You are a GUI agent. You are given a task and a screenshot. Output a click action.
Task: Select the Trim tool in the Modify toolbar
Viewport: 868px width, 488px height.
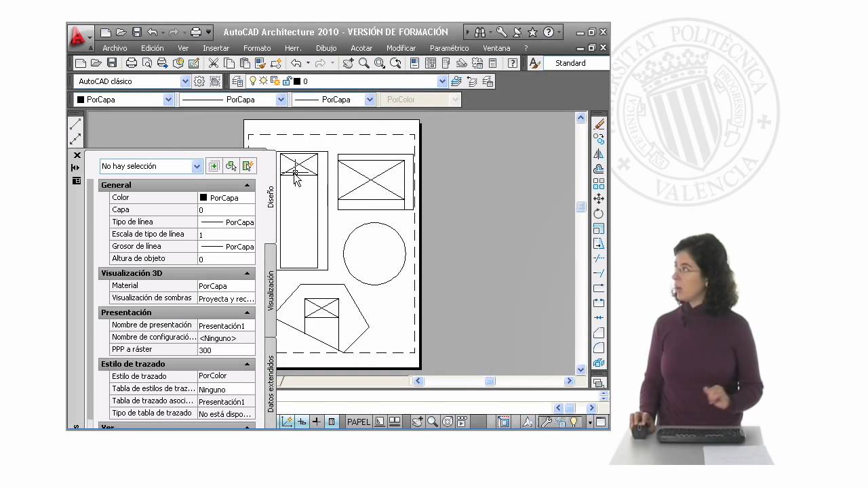pos(599,258)
